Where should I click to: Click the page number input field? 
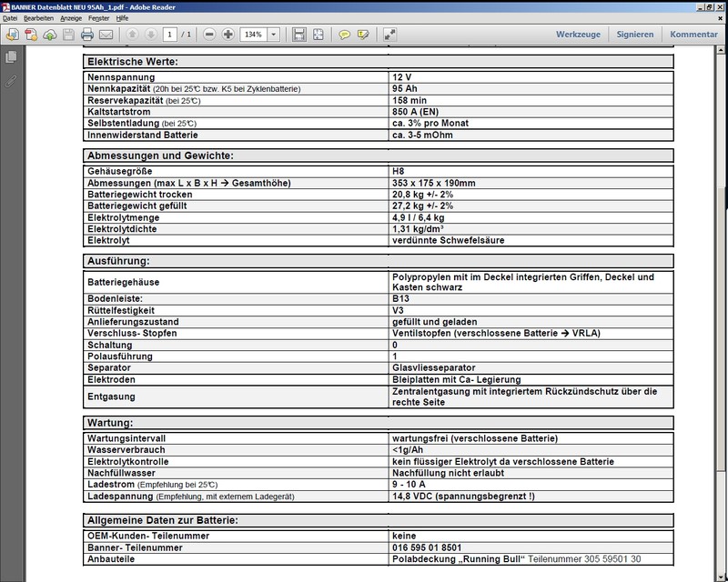click(x=169, y=35)
